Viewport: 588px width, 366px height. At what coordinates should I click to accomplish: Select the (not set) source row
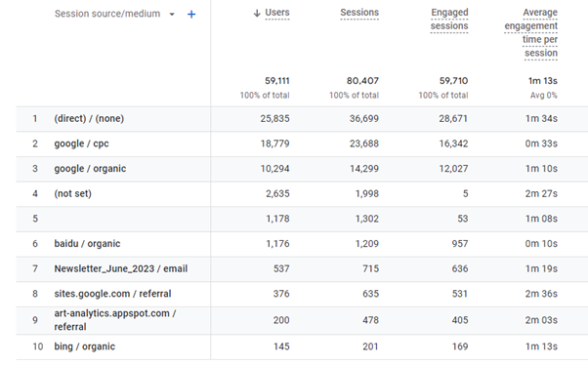pos(302,194)
